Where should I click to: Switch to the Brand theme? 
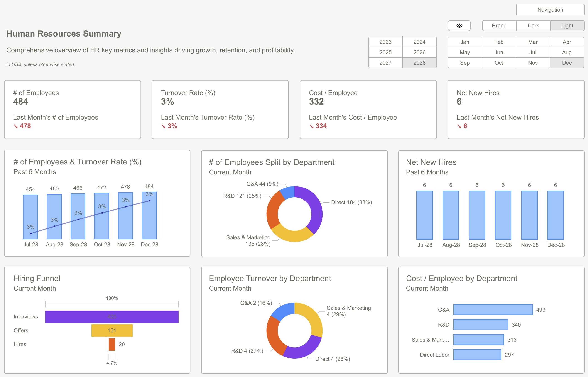pyautogui.click(x=499, y=26)
